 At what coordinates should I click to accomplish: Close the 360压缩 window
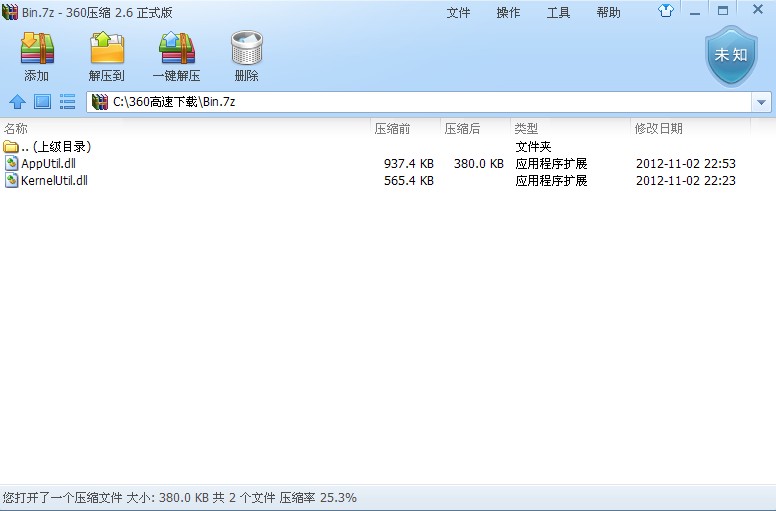758,9
